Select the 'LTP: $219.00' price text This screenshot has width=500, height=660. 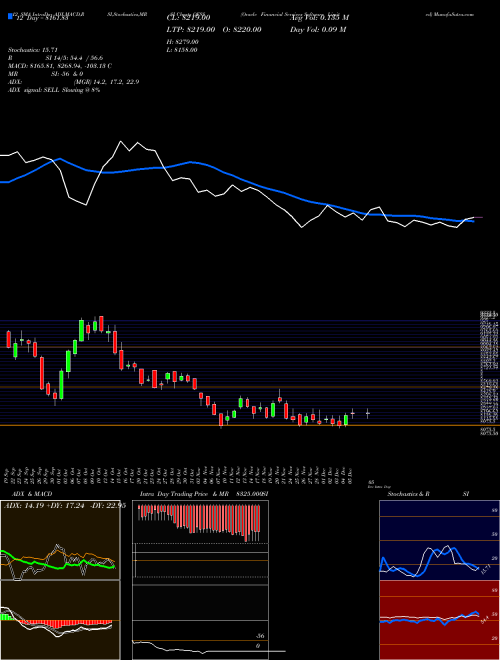[x=191, y=29]
